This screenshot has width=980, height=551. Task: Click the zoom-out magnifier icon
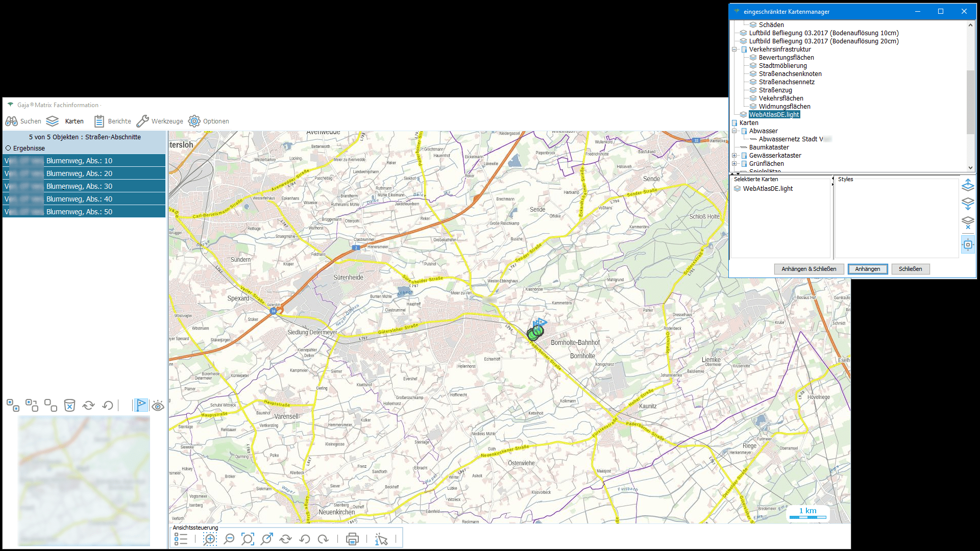(229, 539)
